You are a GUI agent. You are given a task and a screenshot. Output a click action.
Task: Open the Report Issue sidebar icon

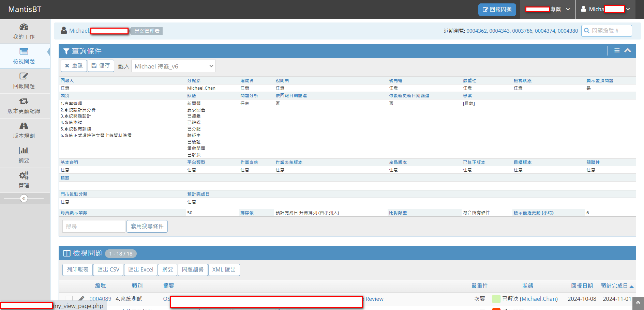[x=24, y=76]
